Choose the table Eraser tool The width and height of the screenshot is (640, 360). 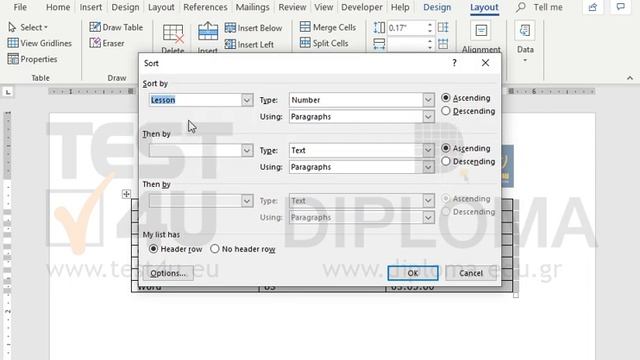tap(107, 43)
